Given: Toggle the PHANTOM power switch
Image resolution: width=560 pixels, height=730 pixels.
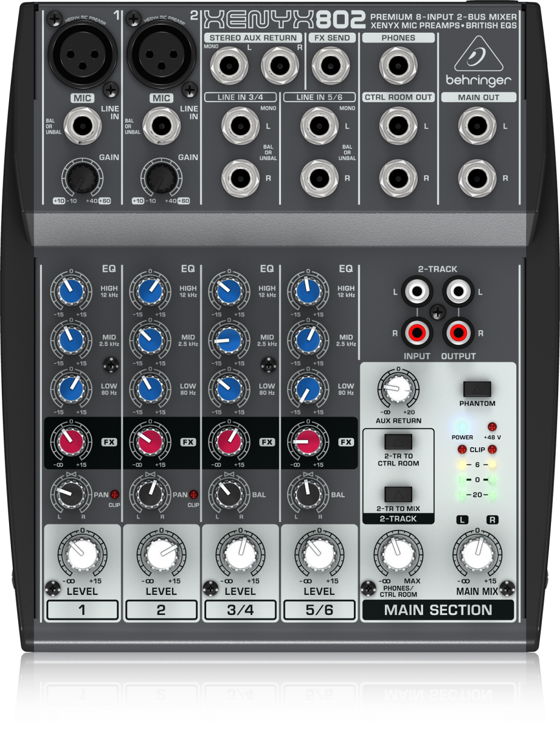Looking at the screenshot, I should click(477, 389).
